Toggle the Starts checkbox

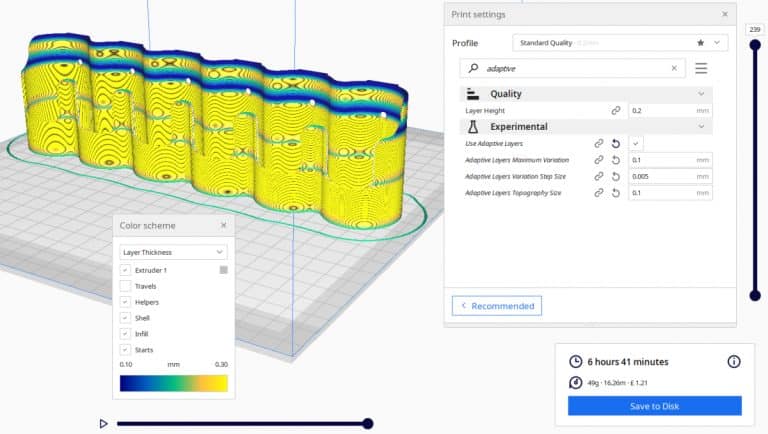[x=125, y=350]
